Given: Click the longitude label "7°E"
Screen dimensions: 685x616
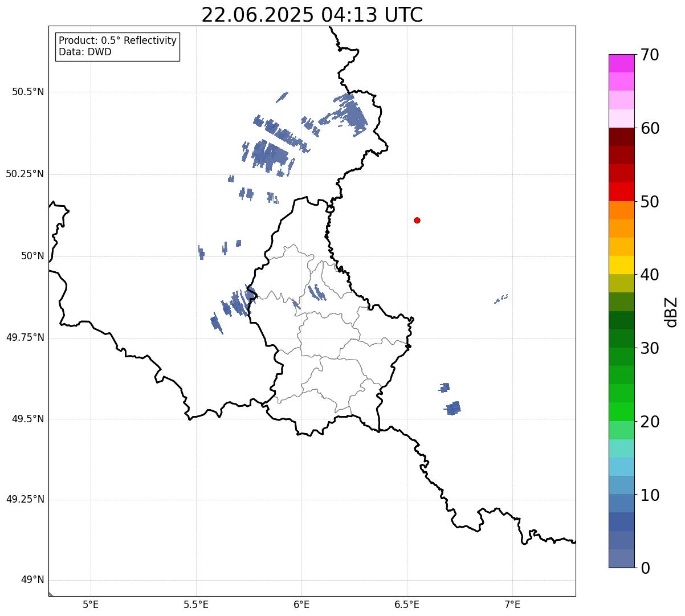Looking at the screenshot, I should [512, 605].
